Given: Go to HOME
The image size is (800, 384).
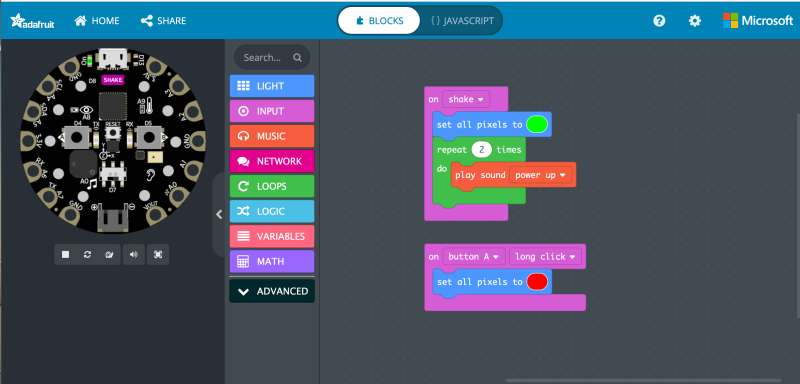Looking at the screenshot, I should tap(97, 21).
